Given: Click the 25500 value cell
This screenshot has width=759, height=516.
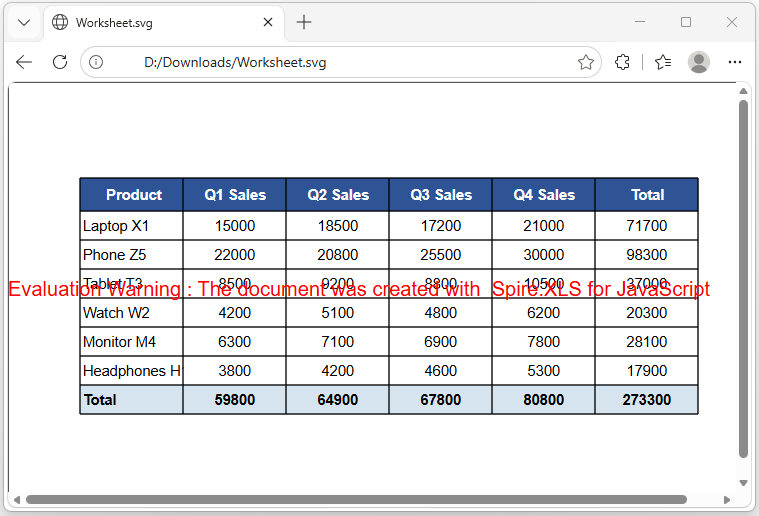Looking at the screenshot, I should click(441, 255).
